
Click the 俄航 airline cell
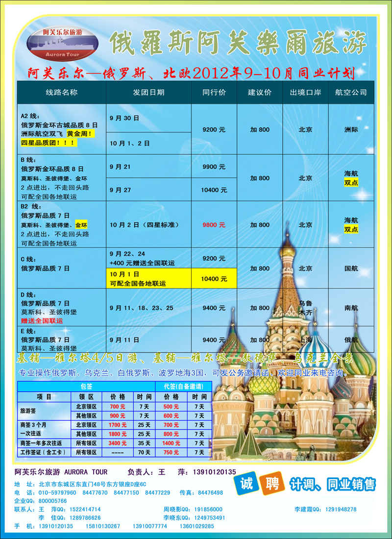[351, 340]
